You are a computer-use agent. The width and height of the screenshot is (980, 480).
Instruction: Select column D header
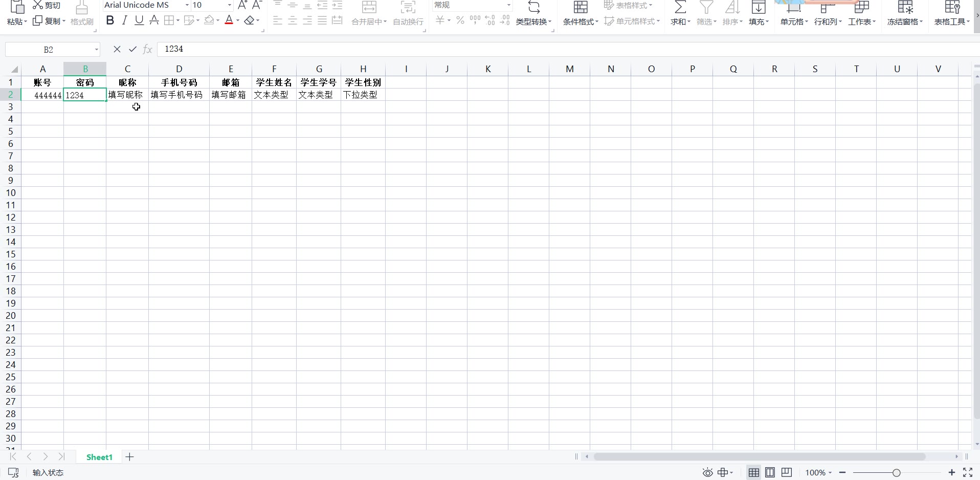tap(179, 69)
